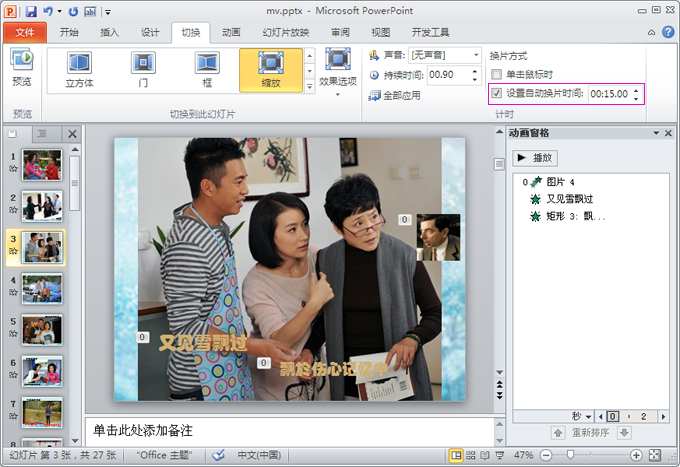Screen dimensions: 680x467
Task: Switch to the 动画 ribbon tab
Action: tap(231, 33)
